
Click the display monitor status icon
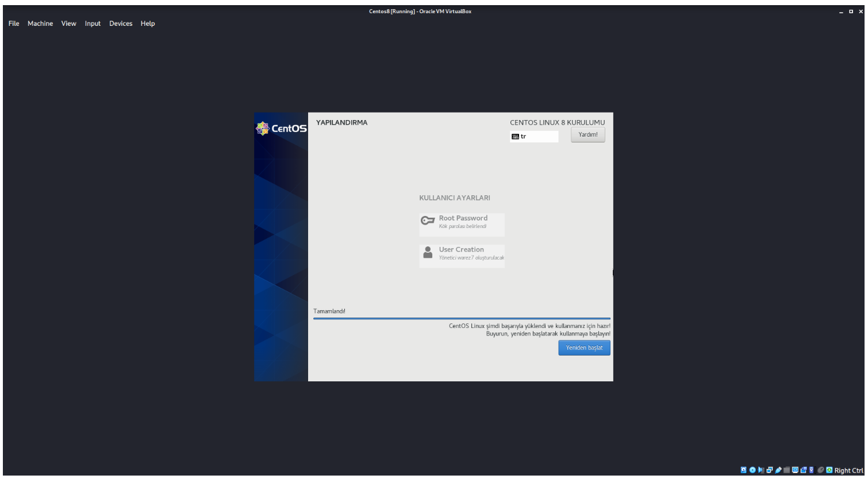(795, 470)
